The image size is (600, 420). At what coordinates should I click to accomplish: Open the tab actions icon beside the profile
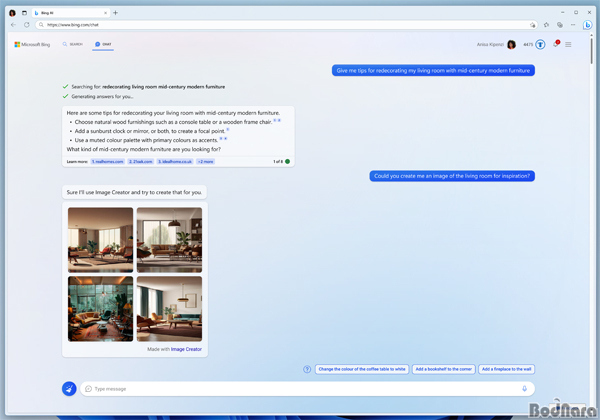point(24,13)
